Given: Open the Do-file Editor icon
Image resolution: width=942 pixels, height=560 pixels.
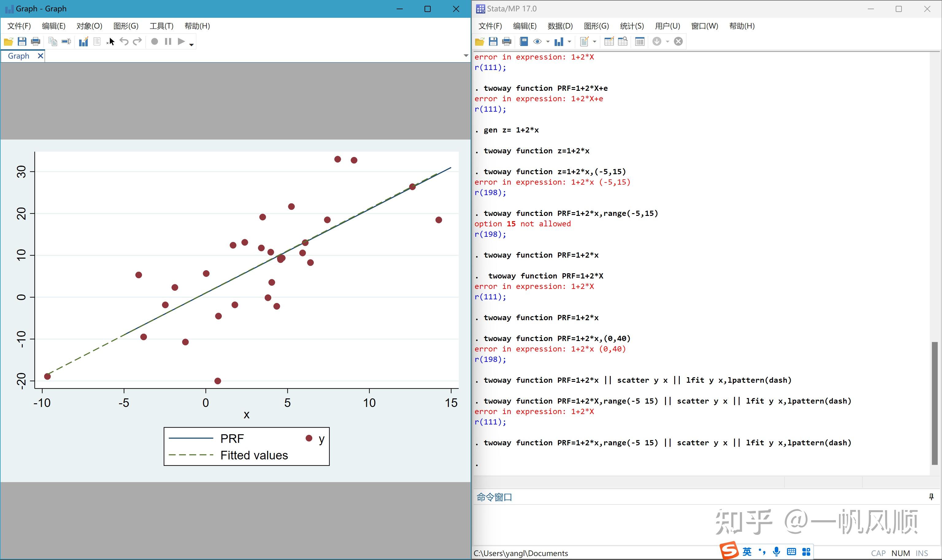Looking at the screenshot, I should point(584,41).
